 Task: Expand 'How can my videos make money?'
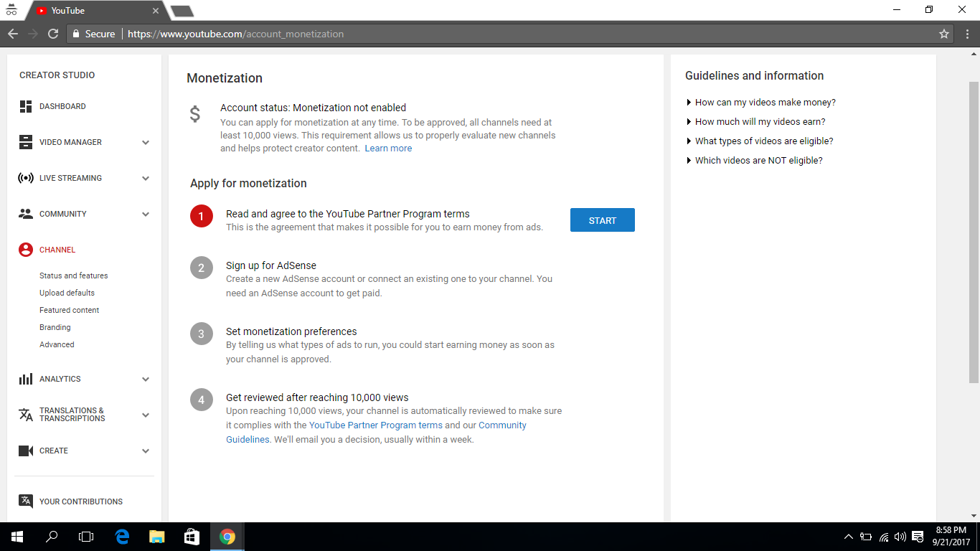pyautogui.click(x=761, y=103)
